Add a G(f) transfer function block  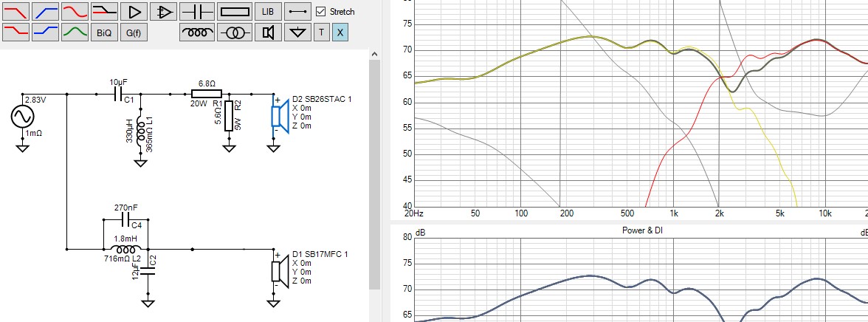(134, 32)
